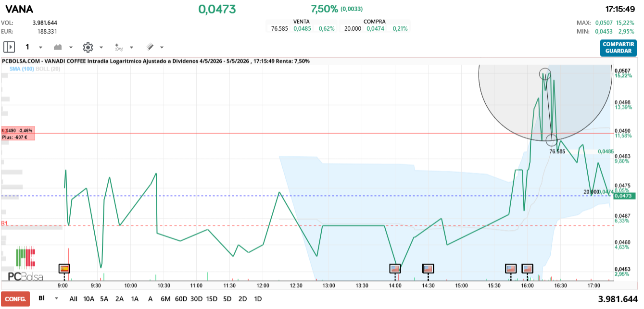The height and width of the screenshot is (309, 644).
Task: Click the MIN value 0,0453
Action: 604,31
